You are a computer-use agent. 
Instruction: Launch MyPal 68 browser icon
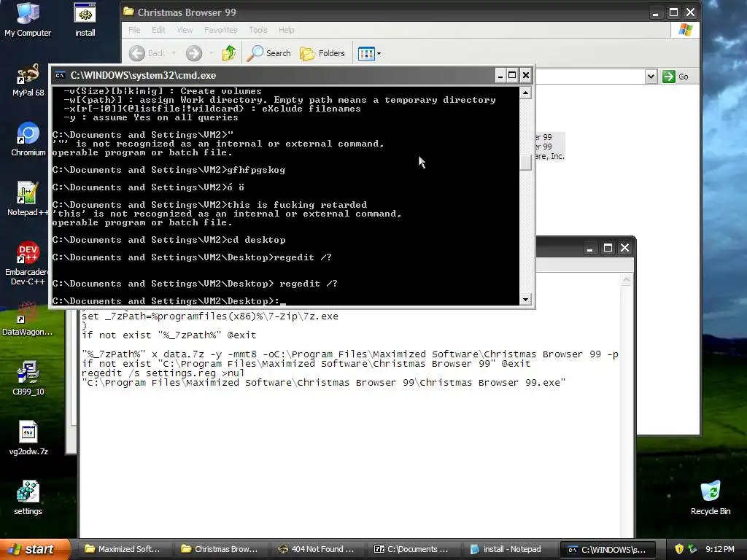pyautogui.click(x=28, y=80)
